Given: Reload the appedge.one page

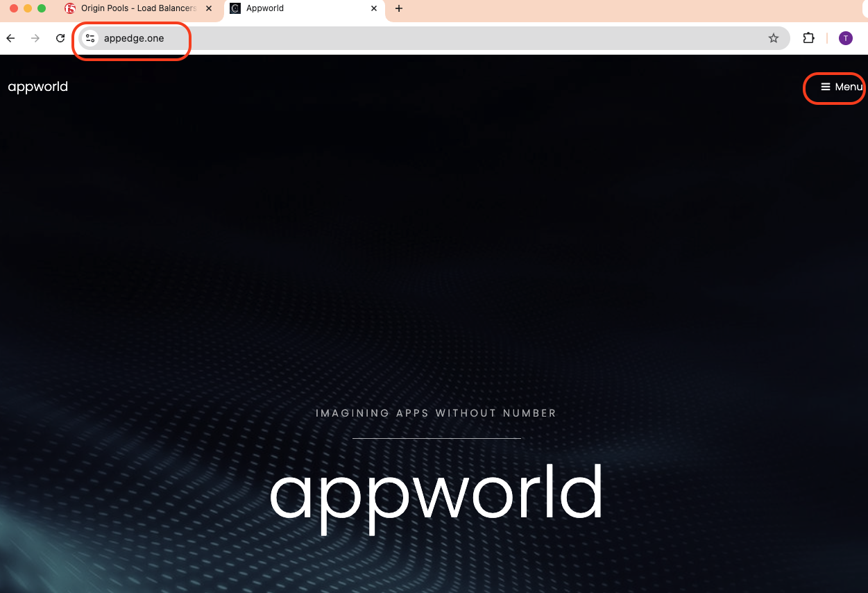Looking at the screenshot, I should click(x=60, y=38).
